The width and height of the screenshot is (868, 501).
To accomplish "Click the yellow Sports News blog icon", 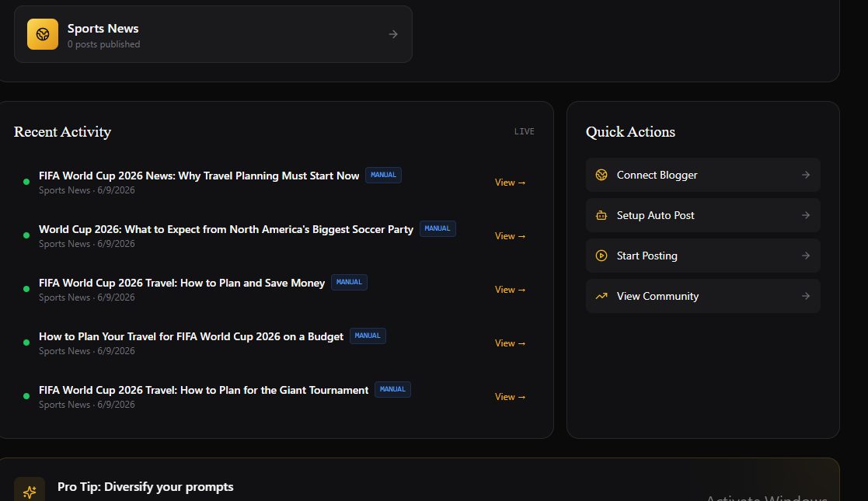I will coord(43,34).
